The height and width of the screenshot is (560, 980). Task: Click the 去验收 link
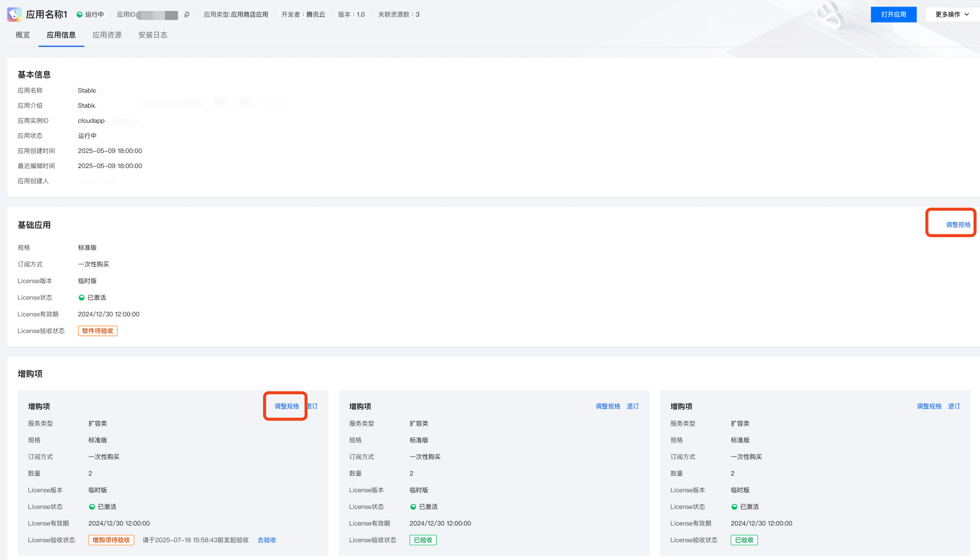point(266,540)
